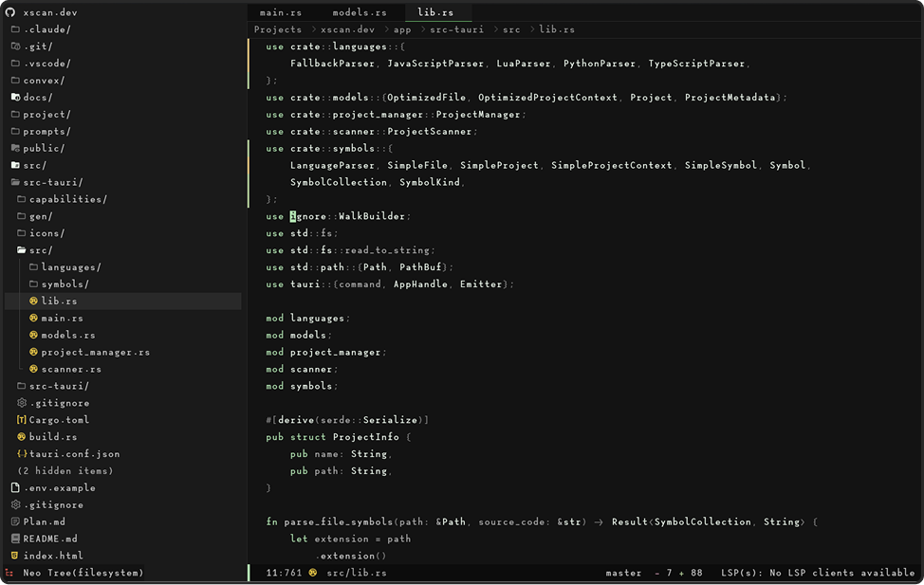Click the Neo Tree icon in the status line
Screen dimensions: 924x585
tap(9, 573)
